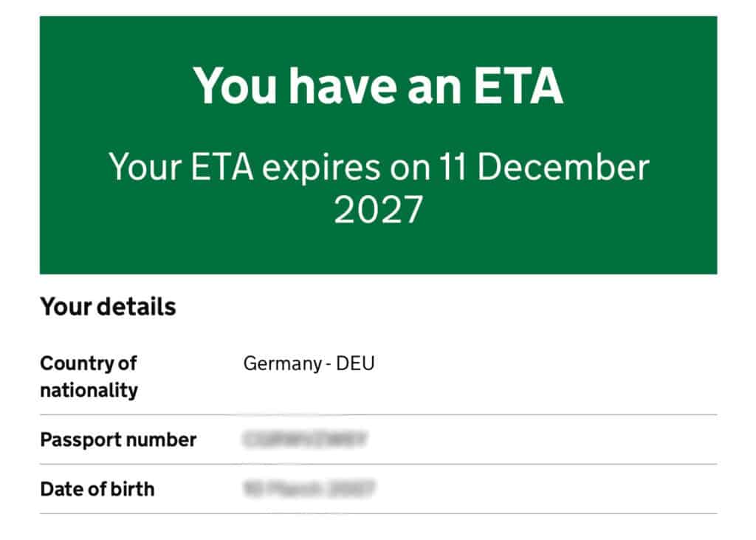Click the "Country of" label text
Viewport: 756px width, 540px height.
[89, 363]
